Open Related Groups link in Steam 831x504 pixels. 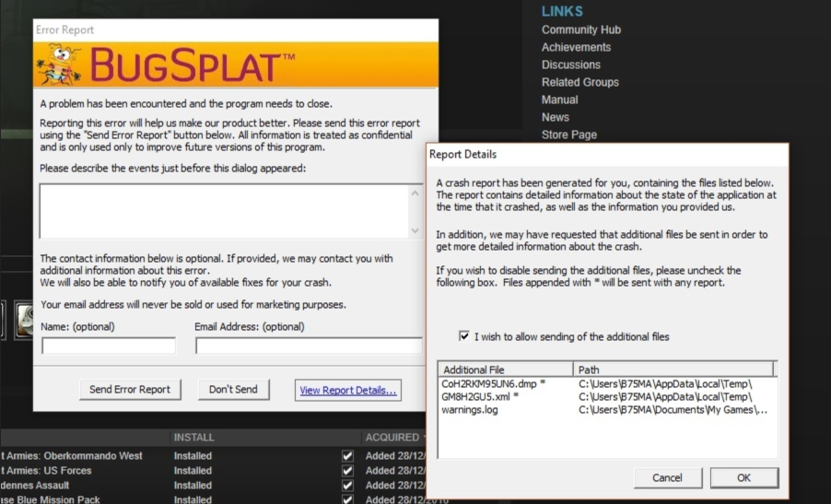[x=579, y=82]
